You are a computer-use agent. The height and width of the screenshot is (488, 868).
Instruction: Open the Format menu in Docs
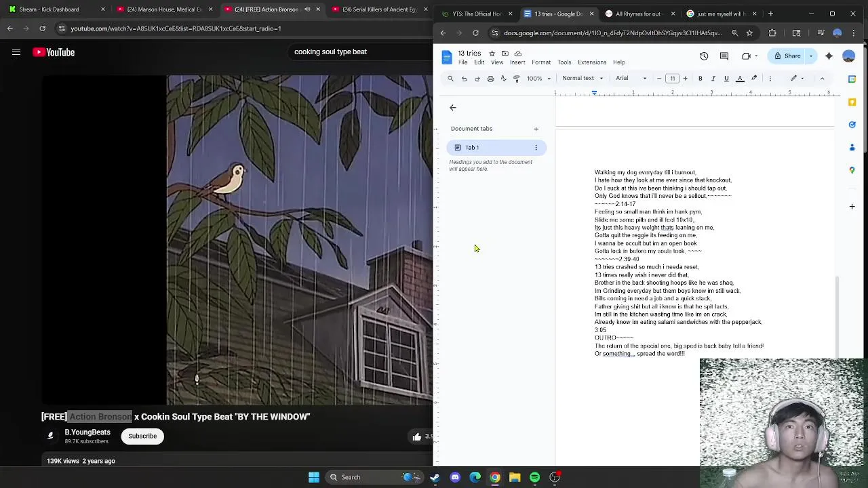click(541, 62)
